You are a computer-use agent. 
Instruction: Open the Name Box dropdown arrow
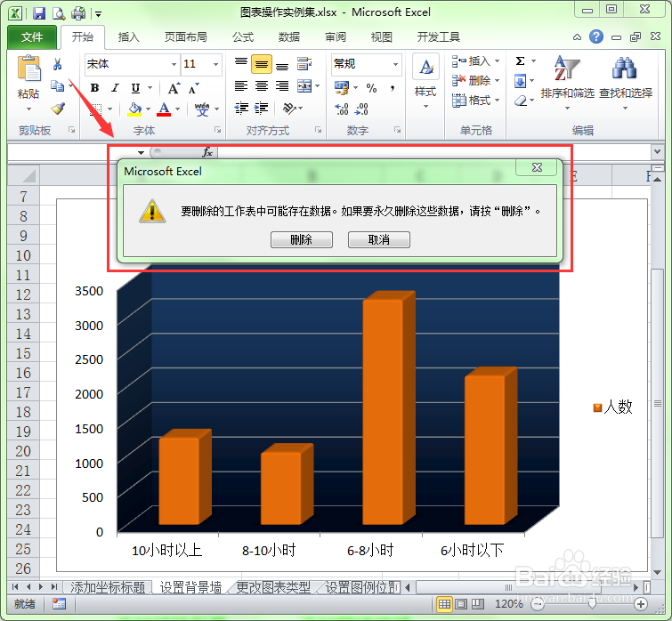141,152
